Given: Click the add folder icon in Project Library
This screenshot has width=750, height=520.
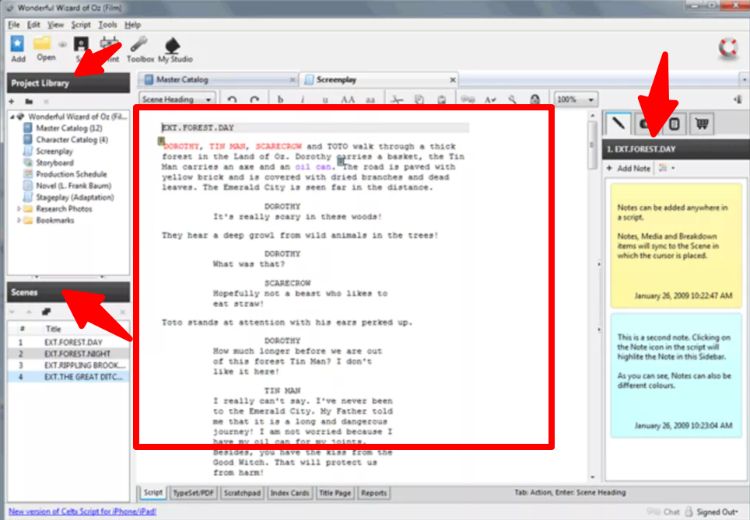Looking at the screenshot, I should tap(29, 101).
